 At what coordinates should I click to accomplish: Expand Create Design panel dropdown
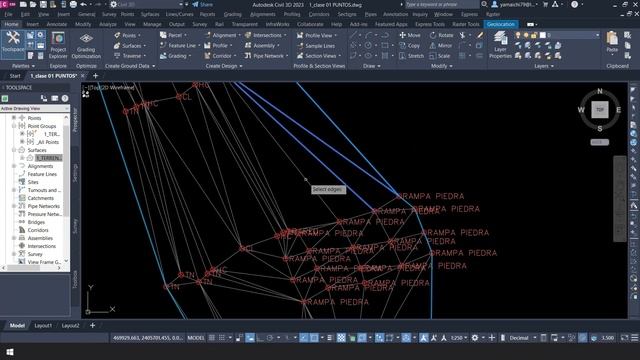coord(224,66)
